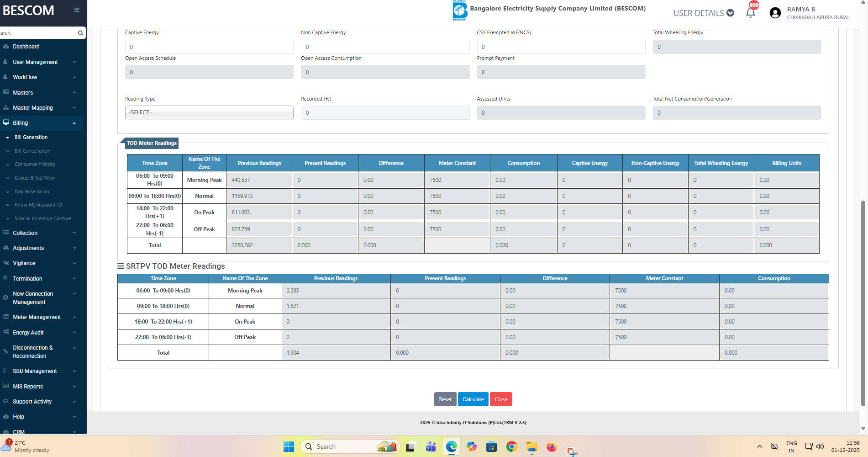
Task: Click the Windows Start button
Action: (289, 447)
